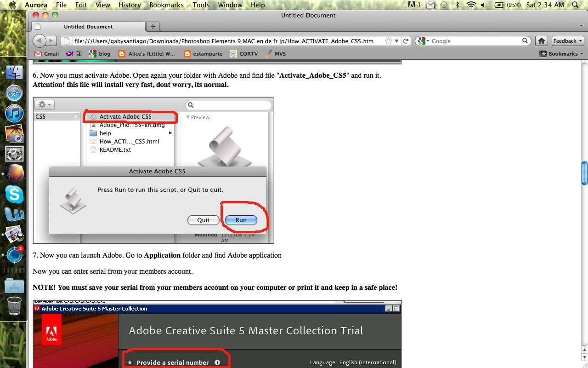
Task: Click the clock showing Sat 2:34 AM
Action: coord(545,5)
